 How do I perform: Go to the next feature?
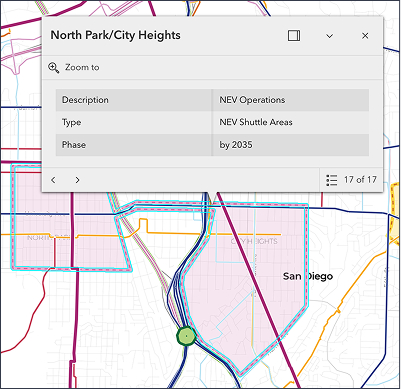[x=77, y=180]
